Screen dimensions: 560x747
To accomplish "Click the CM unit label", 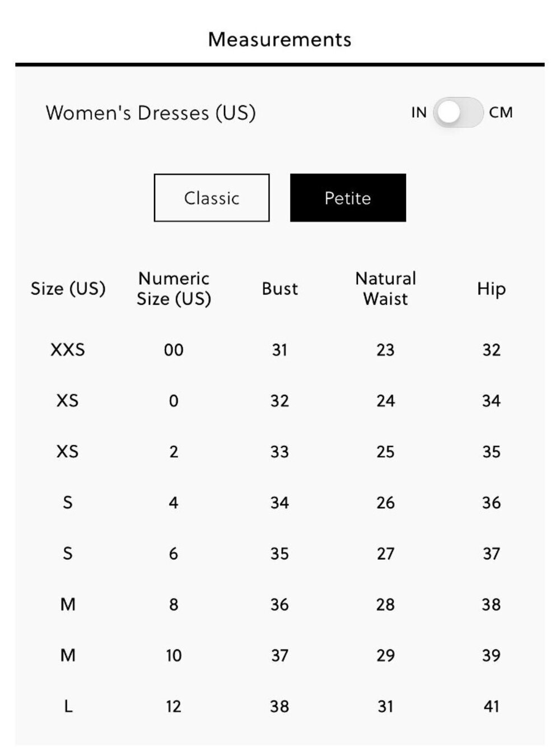I will click(501, 113).
